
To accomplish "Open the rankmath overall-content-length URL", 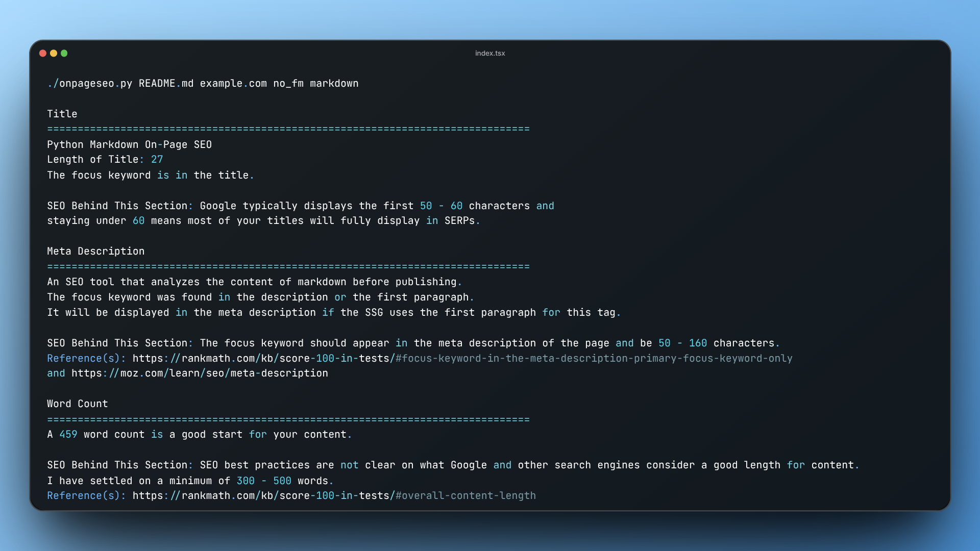I will [x=334, y=496].
